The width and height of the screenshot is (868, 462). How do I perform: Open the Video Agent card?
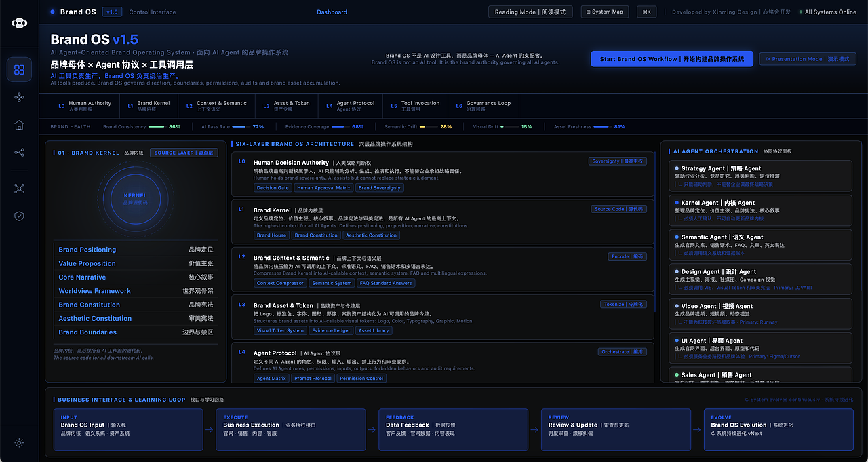[x=760, y=313]
